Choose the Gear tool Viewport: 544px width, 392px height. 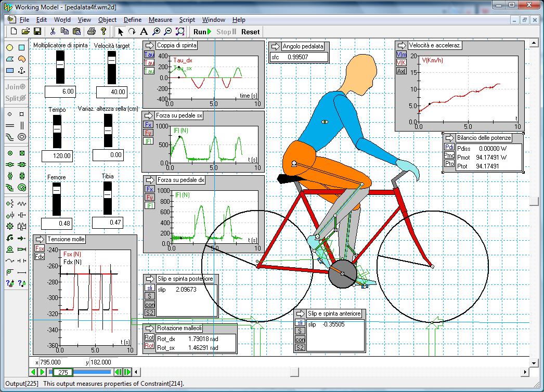click(x=10, y=227)
